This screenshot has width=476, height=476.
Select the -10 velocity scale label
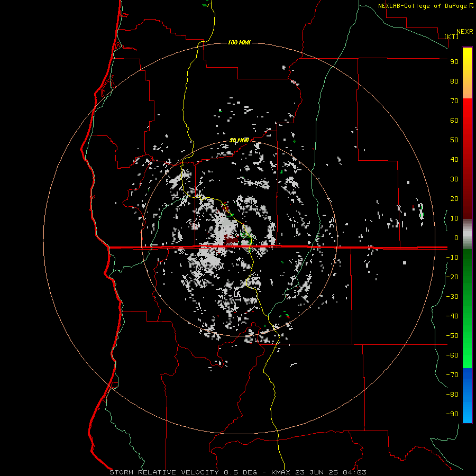452,258
